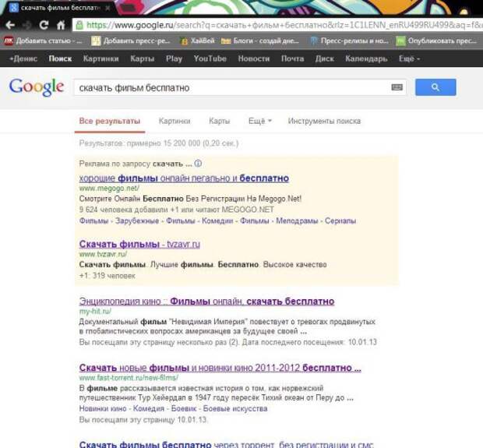Click the green padlock in the address bar
This screenshot has width=483, height=448.
[x=79, y=25]
